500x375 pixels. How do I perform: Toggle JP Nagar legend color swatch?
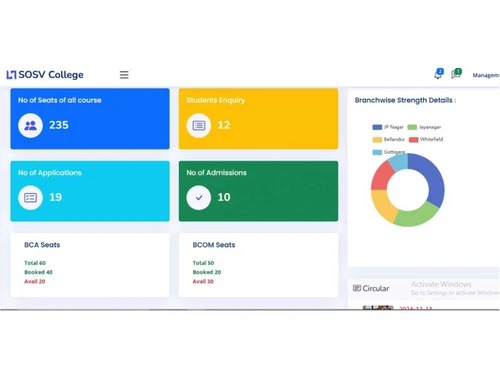pyautogui.click(x=377, y=127)
